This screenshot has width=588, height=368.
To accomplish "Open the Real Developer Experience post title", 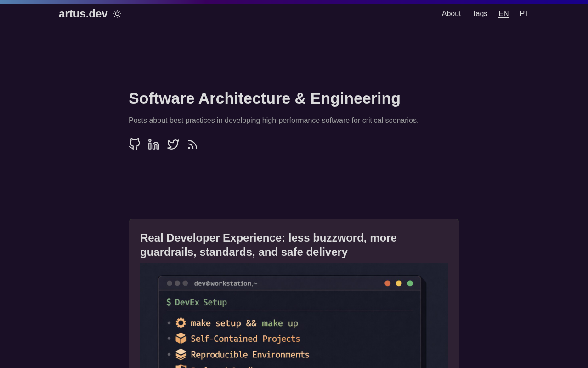I will [268, 245].
